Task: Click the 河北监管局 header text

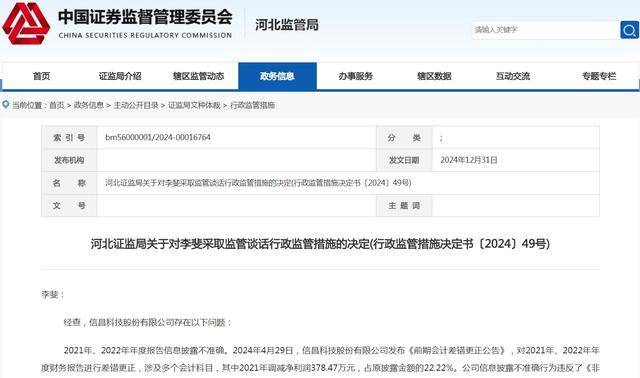Action: pyautogui.click(x=287, y=25)
